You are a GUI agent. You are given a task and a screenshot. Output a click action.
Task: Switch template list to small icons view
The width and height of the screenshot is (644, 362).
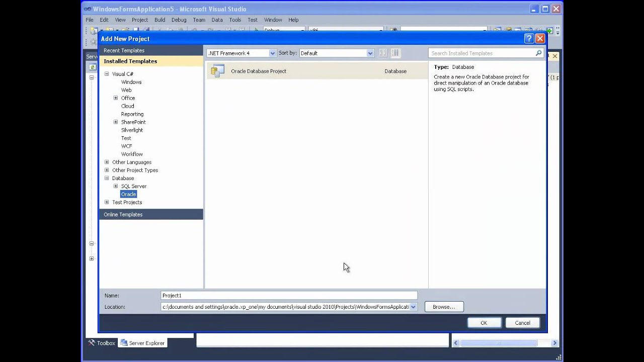point(383,53)
